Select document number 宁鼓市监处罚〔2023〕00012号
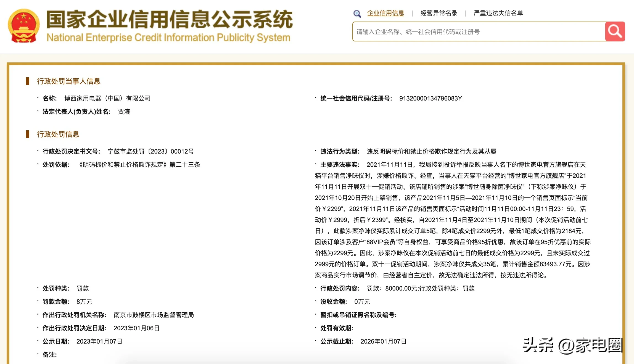Screen dimensions: 634x364 click(x=151, y=151)
